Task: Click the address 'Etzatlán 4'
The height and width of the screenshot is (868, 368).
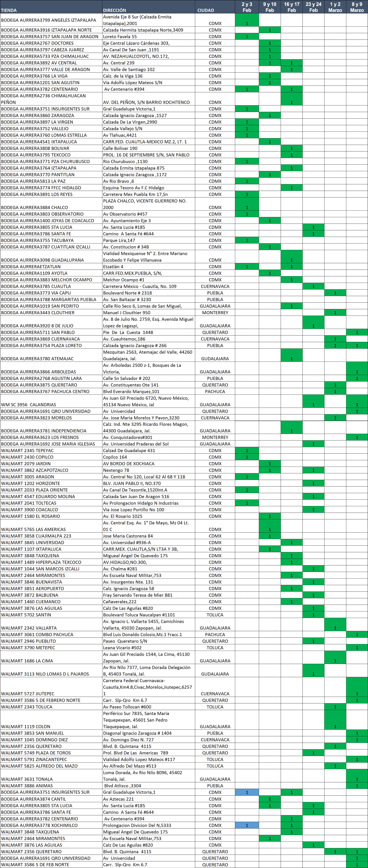Action: click(x=113, y=267)
